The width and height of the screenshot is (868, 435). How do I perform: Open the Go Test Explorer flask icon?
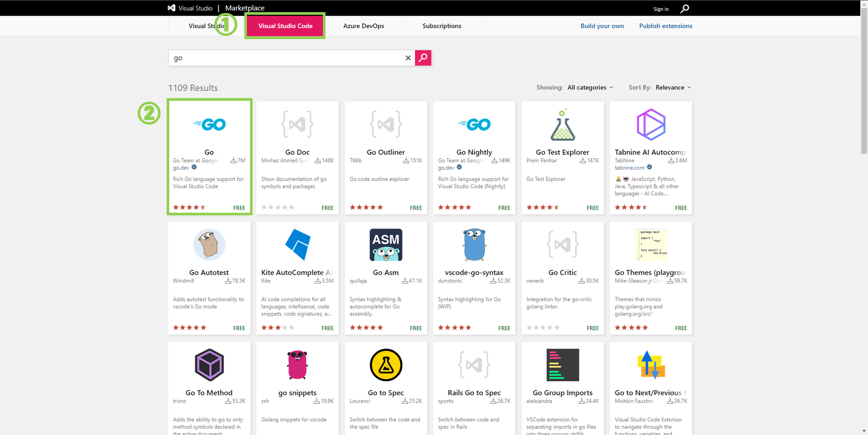(562, 125)
